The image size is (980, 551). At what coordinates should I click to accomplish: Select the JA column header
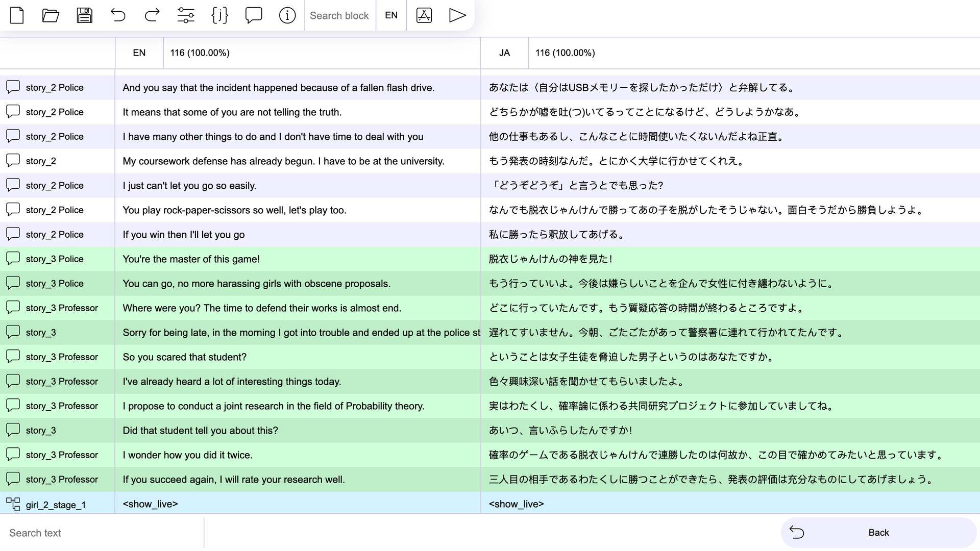click(504, 52)
